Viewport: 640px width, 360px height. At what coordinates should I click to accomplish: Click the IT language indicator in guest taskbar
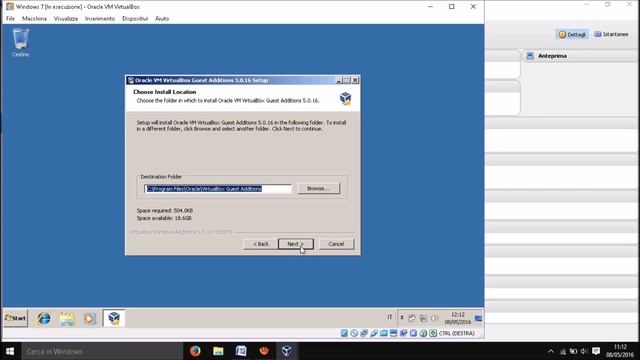pos(389,317)
